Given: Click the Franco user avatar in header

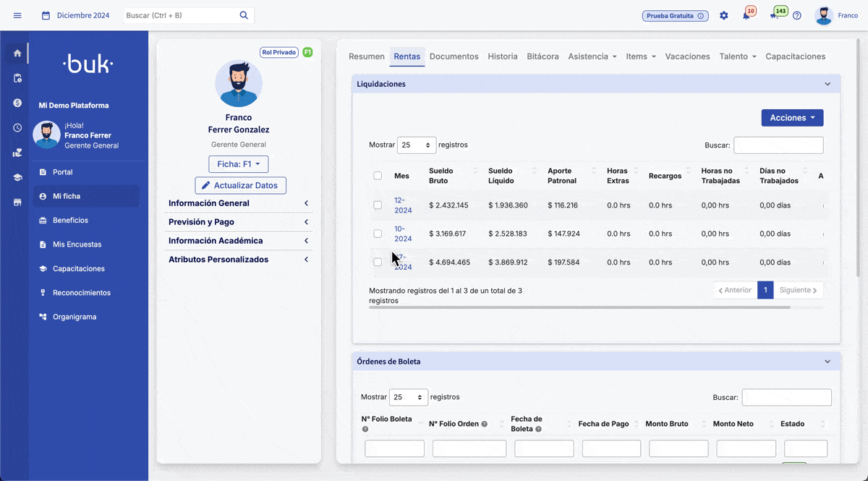Looking at the screenshot, I should tap(824, 15).
